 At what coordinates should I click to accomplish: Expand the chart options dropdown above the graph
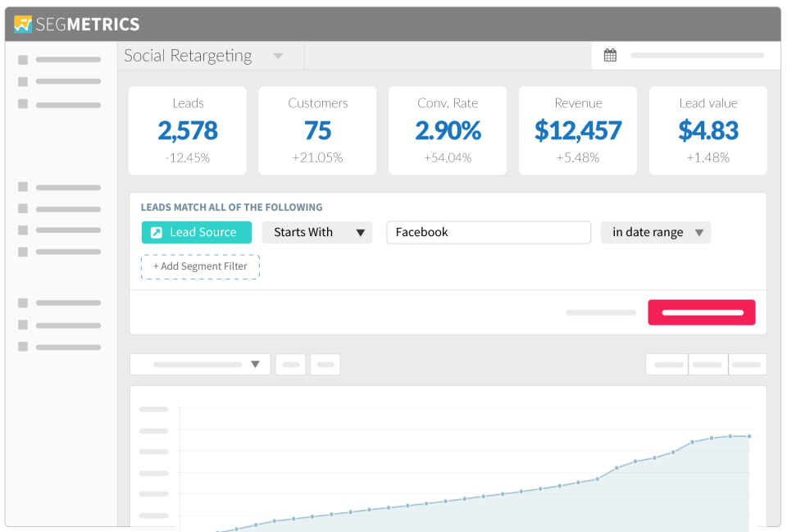point(199,364)
